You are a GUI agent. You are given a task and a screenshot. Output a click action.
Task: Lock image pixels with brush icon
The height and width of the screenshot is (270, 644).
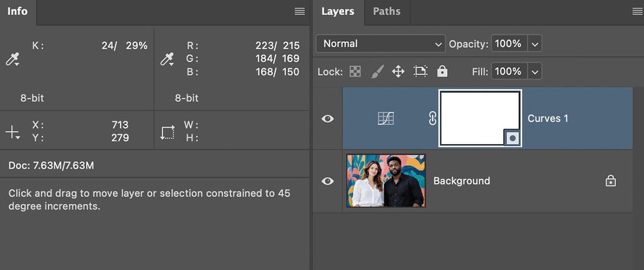click(377, 72)
